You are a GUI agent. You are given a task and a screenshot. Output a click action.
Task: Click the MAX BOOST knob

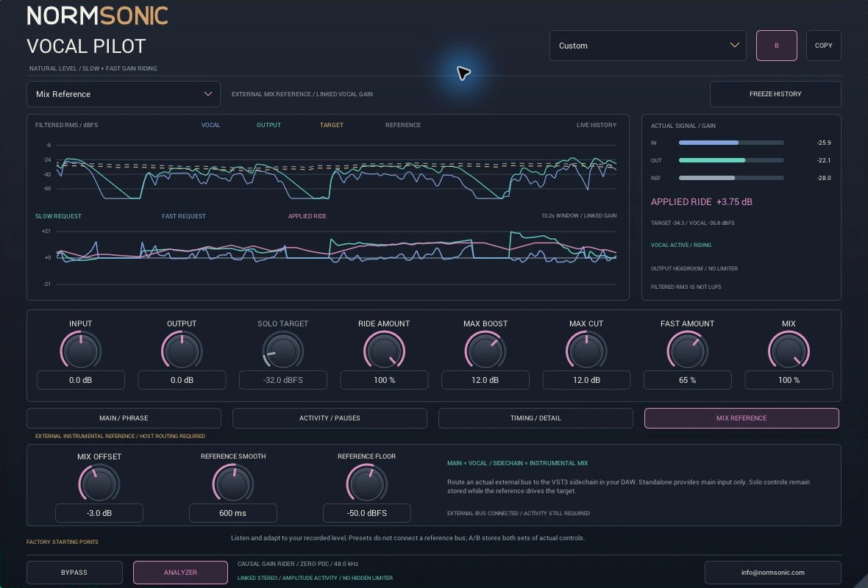[x=485, y=350]
